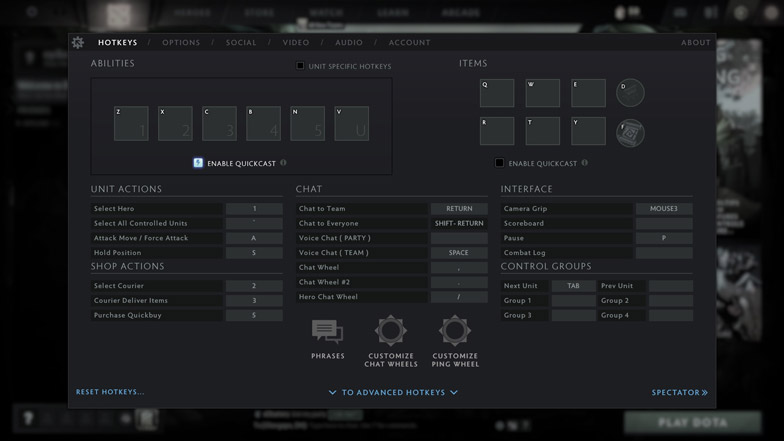Screen dimensions: 784x441
Task: Click the settings gear icon
Action: pyautogui.click(x=78, y=42)
